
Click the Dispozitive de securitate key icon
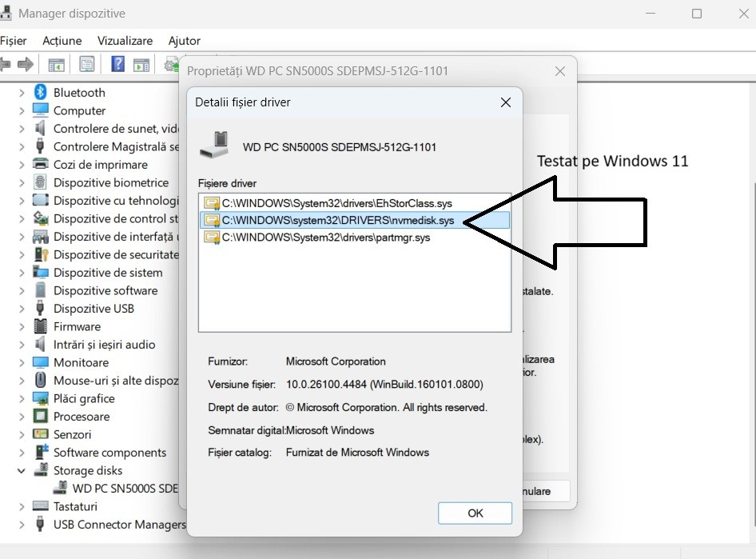point(41,254)
